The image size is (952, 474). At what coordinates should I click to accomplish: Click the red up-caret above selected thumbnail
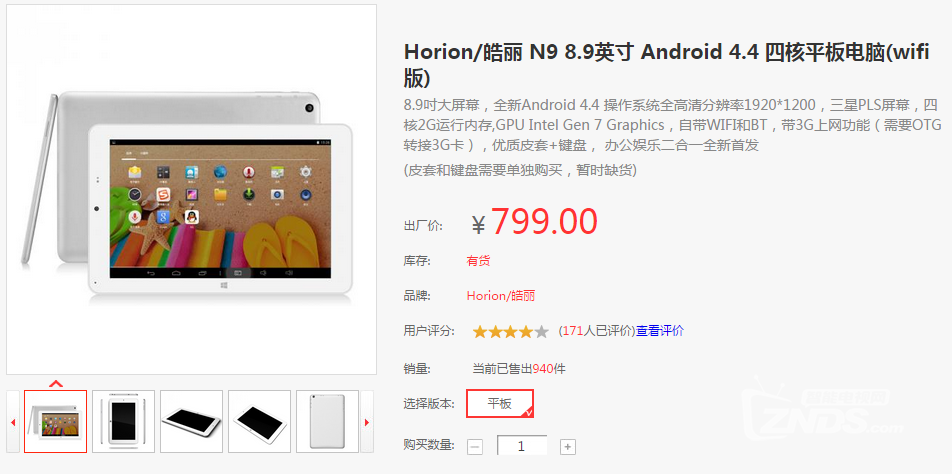pyautogui.click(x=56, y=384)
